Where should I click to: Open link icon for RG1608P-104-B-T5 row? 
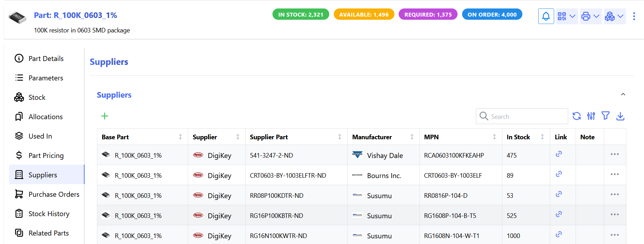pyautogui.click(x=559, y=214)
